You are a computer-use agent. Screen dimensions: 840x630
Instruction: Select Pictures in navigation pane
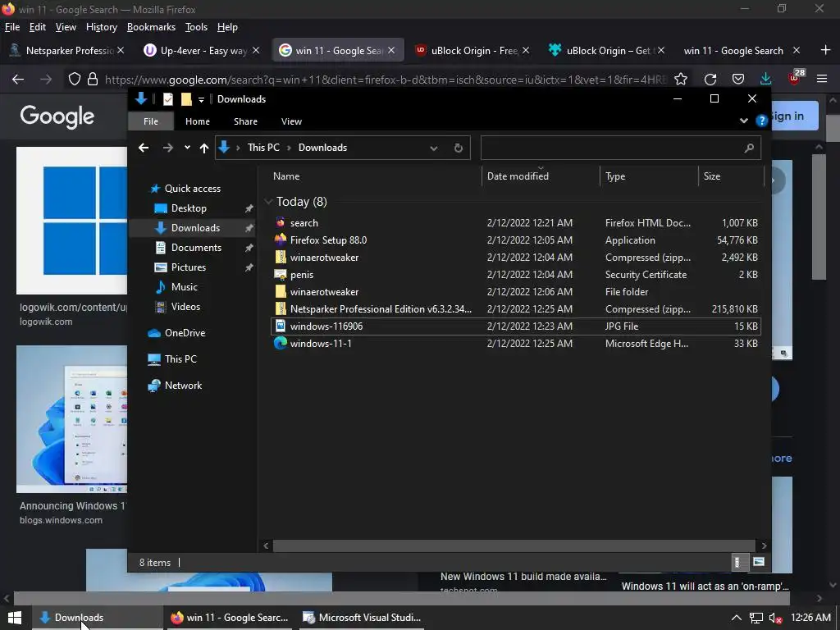coord(188,267)
